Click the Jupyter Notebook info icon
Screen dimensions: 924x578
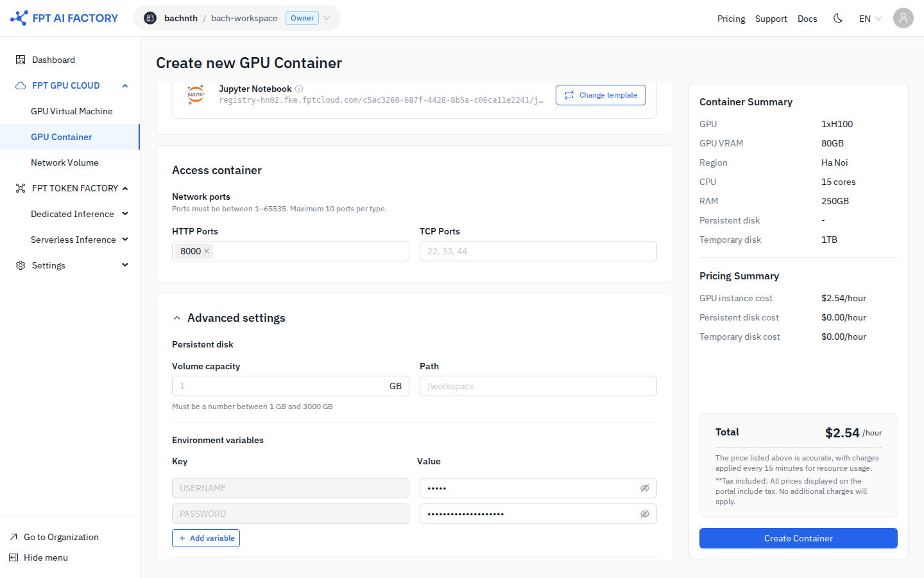click(x=299, y=89)
